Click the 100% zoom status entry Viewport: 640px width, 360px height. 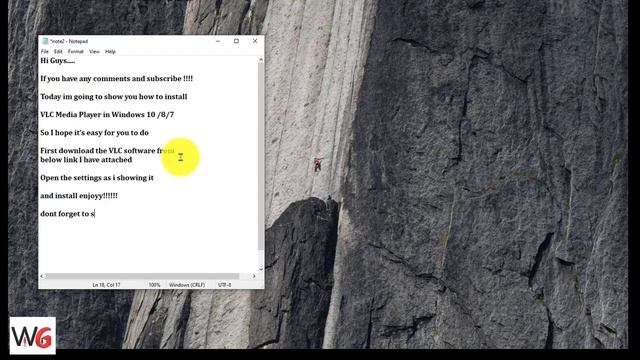[x=154, y=285]
